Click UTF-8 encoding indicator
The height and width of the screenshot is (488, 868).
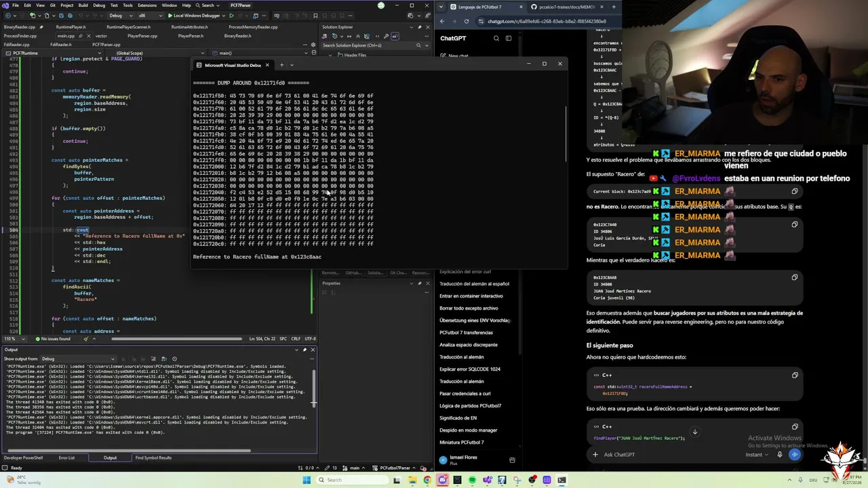coord(310,339)
